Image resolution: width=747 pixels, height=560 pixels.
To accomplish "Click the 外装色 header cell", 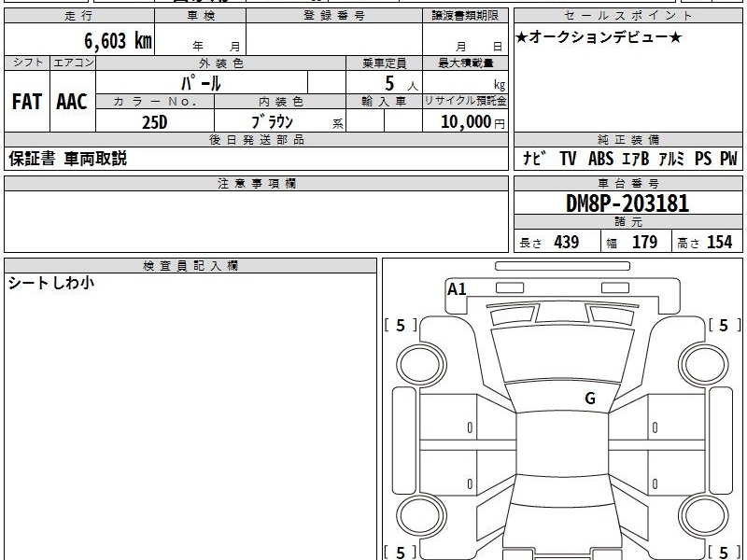I will pyautogui.click(x=221, y=63).
